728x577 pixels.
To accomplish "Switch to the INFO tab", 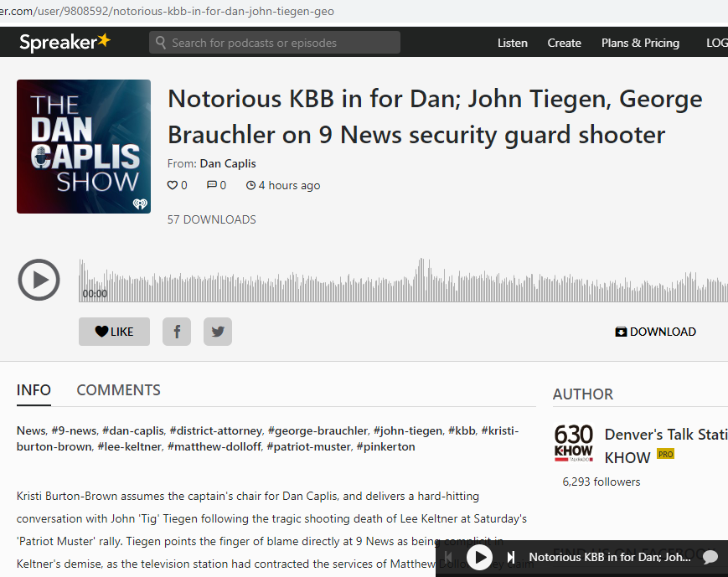I will point(34,390).
